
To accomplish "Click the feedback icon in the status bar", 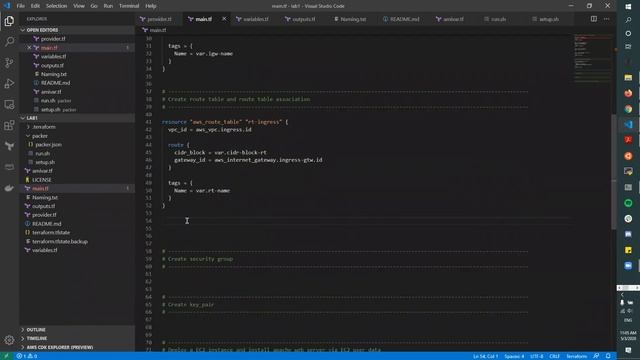I will point(596,356).
